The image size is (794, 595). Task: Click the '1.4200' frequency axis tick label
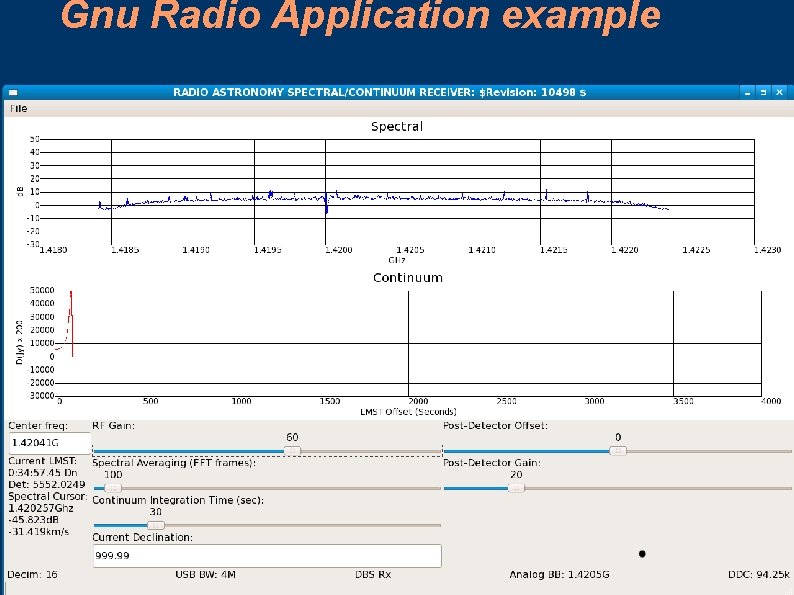click(338, 250)
